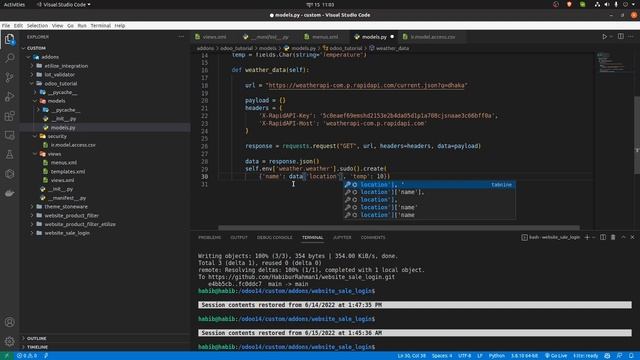This screenshot has height=360, width=640.
Task: Maximize the terminal panel with up chevron
Action: pyautogui.click(x=623, y=237)
